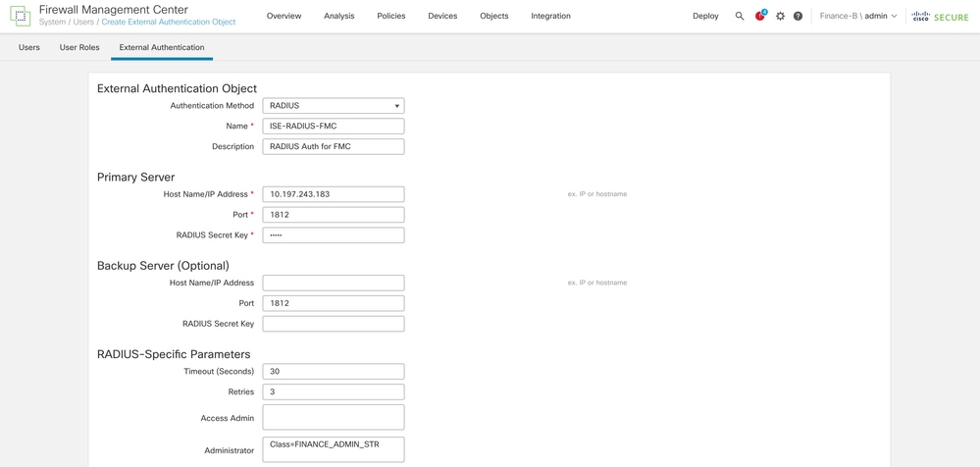Click the Cisco SECURE logo
Screen dimensions: 980x467
coord(940,17)
